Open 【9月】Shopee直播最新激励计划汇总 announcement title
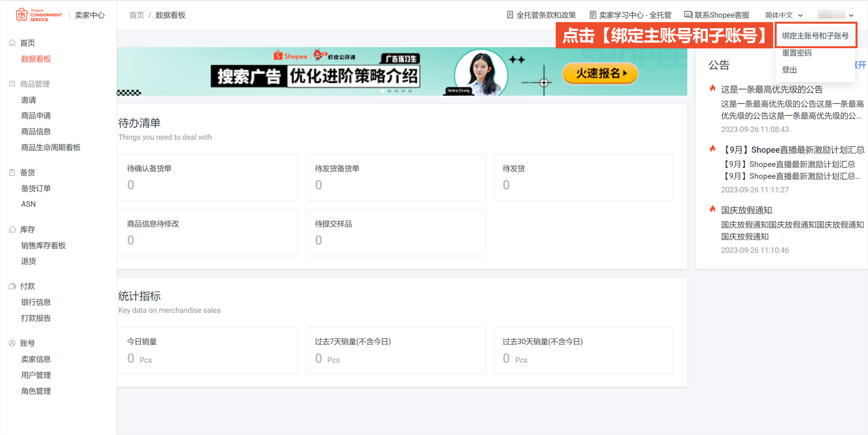This screenshot has height=435, width=868. click(793, 149)
